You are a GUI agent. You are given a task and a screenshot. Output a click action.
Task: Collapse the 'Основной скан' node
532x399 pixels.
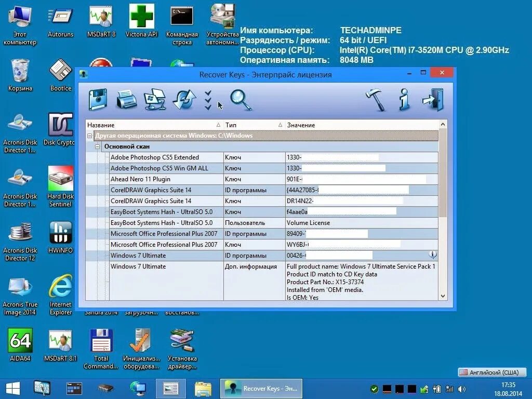point(97,147)
